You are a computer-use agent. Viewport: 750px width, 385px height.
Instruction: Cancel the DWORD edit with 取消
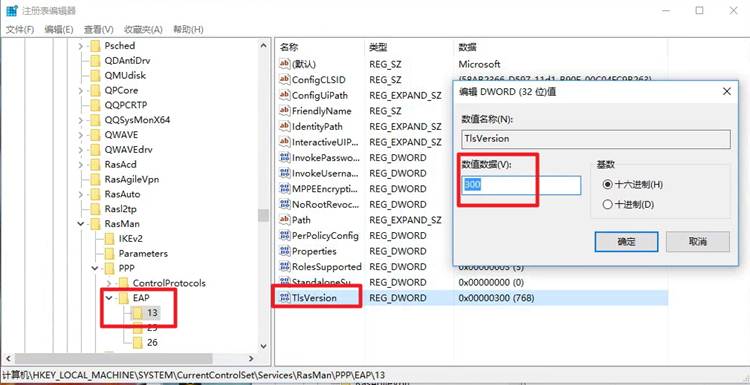(697, 242)
